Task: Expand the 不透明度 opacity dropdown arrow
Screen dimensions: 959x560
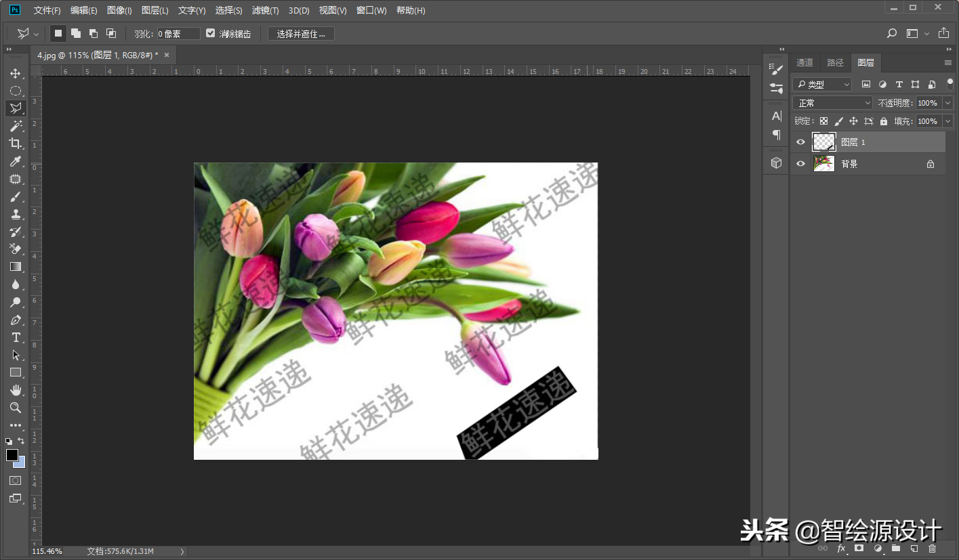Action: [947, 103]
